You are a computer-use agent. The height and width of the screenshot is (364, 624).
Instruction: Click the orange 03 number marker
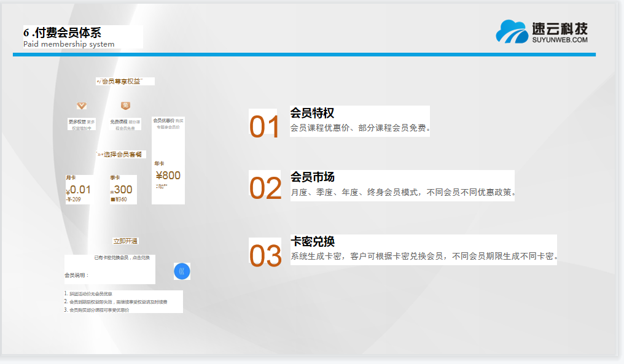coord(265,255)
